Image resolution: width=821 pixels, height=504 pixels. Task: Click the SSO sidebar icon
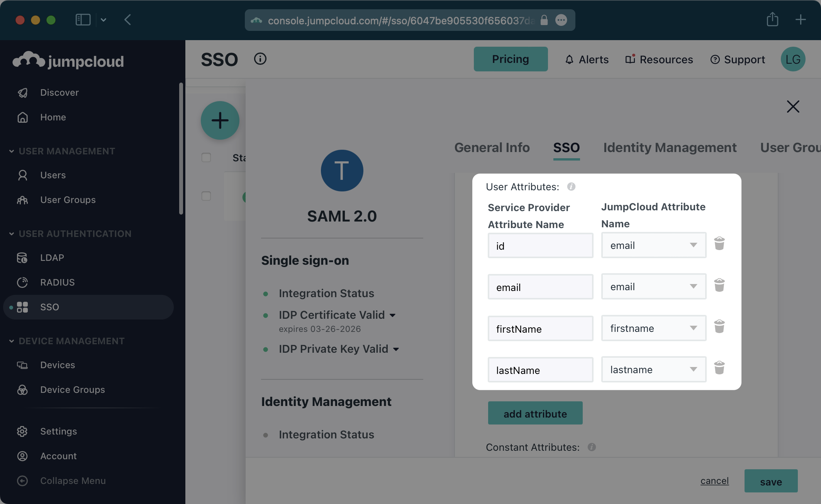tap(22, 306)
